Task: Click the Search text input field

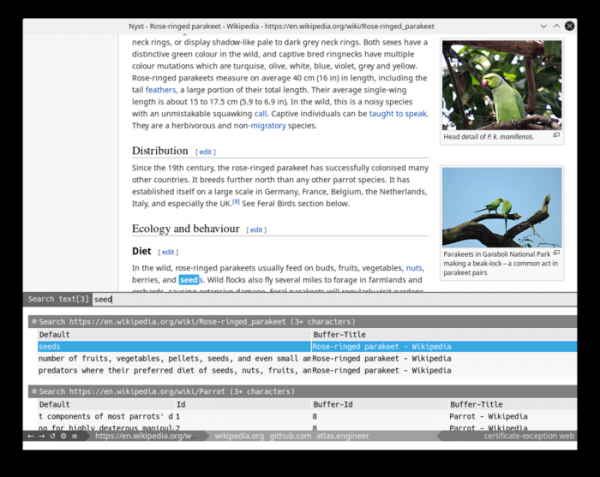Action: click(330, 299)
